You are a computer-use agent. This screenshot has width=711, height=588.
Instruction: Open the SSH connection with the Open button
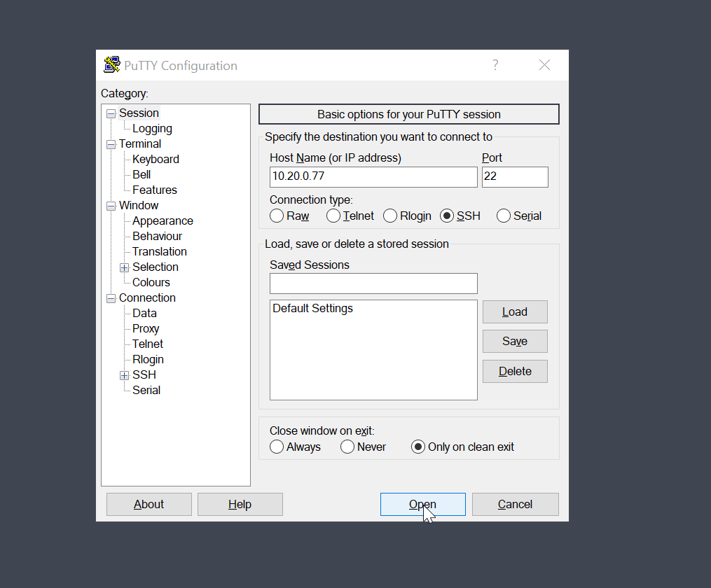click(x=423, y=504)
